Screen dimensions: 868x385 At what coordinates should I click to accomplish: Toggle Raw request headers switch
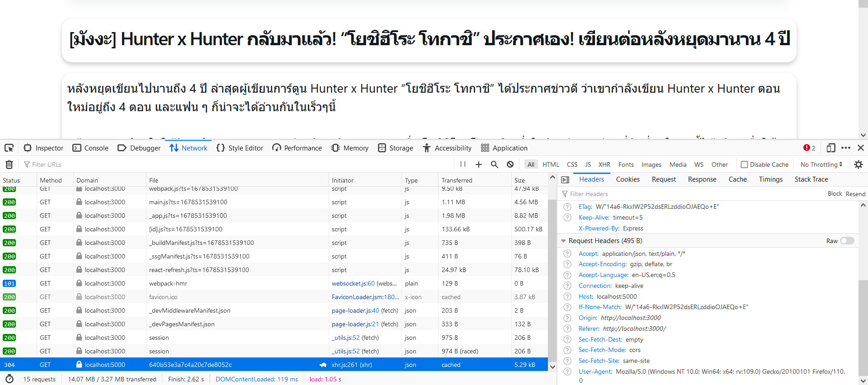(847, 241)
